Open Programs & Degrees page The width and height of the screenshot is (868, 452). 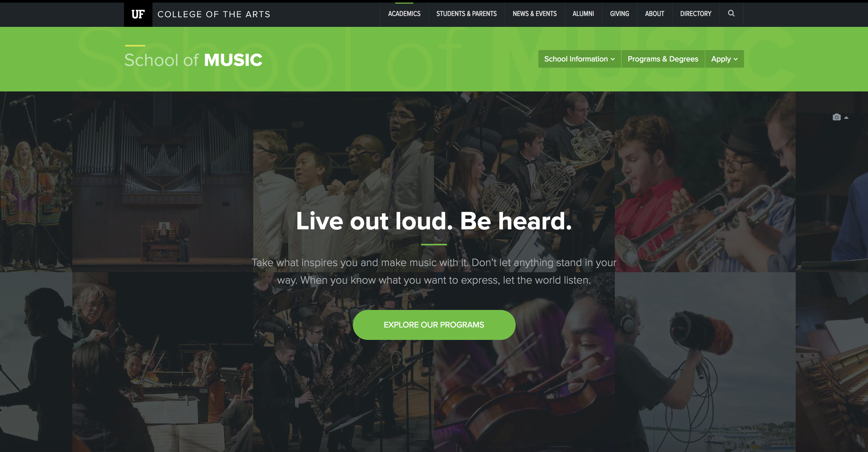[x=663, y=59]
